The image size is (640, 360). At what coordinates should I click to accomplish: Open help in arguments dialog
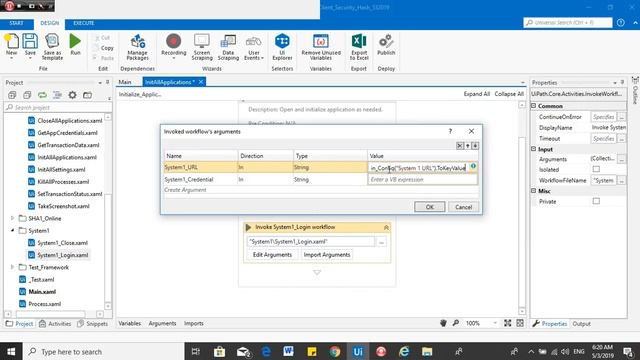450,131
